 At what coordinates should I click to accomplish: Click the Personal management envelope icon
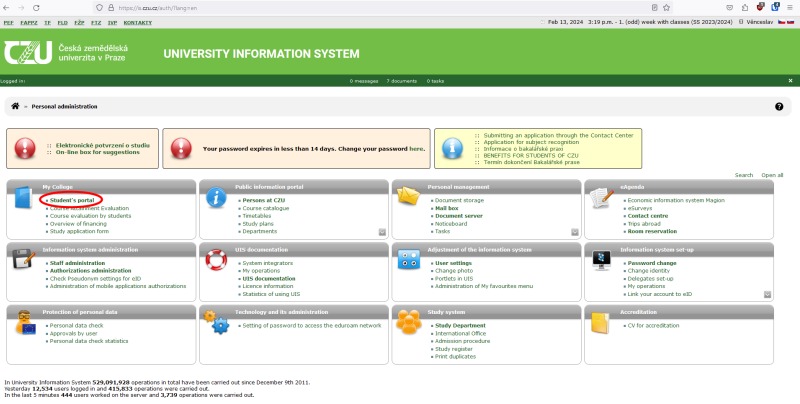409,200
